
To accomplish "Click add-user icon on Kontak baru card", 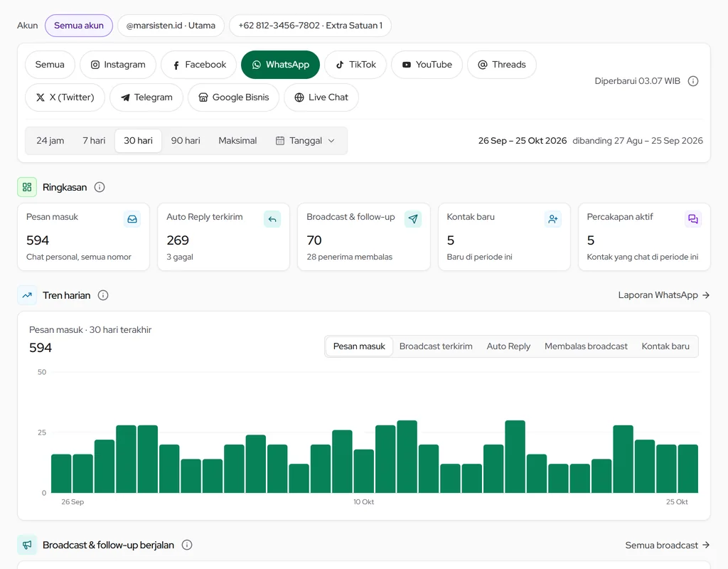I will 553,219.
